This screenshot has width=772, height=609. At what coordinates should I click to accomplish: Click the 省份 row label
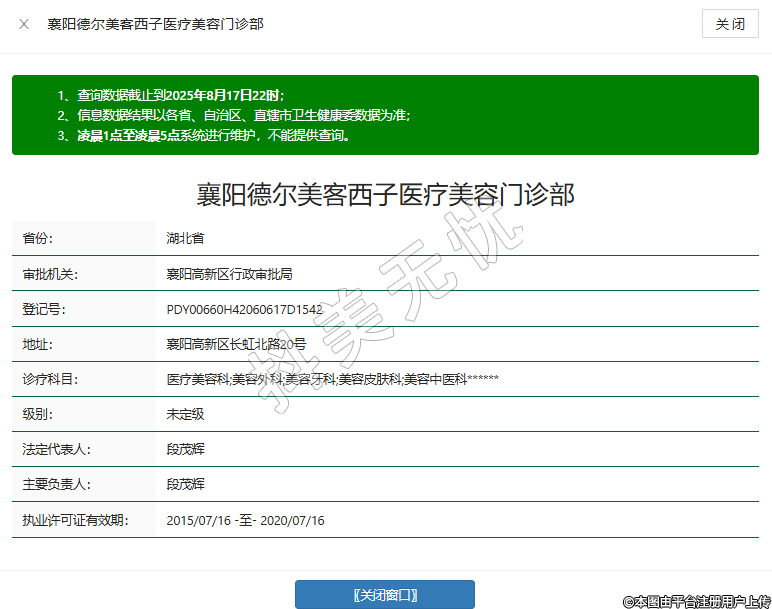[x=37, y=239]
